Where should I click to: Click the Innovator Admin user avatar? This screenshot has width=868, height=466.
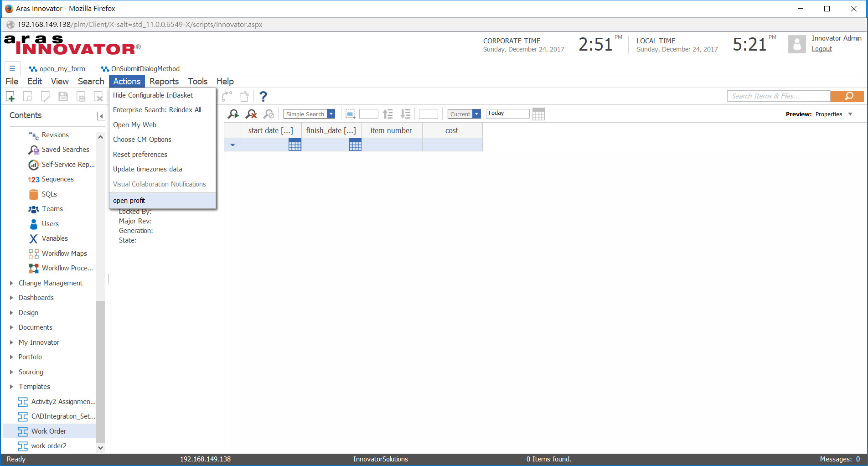(x=797, y=44)
